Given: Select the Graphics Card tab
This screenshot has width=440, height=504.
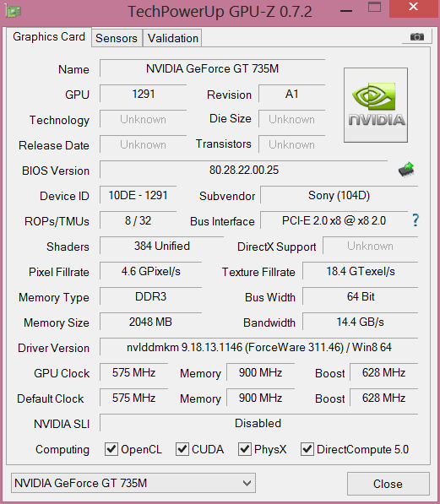Looking at the screenshot, I should coord(49,36).
